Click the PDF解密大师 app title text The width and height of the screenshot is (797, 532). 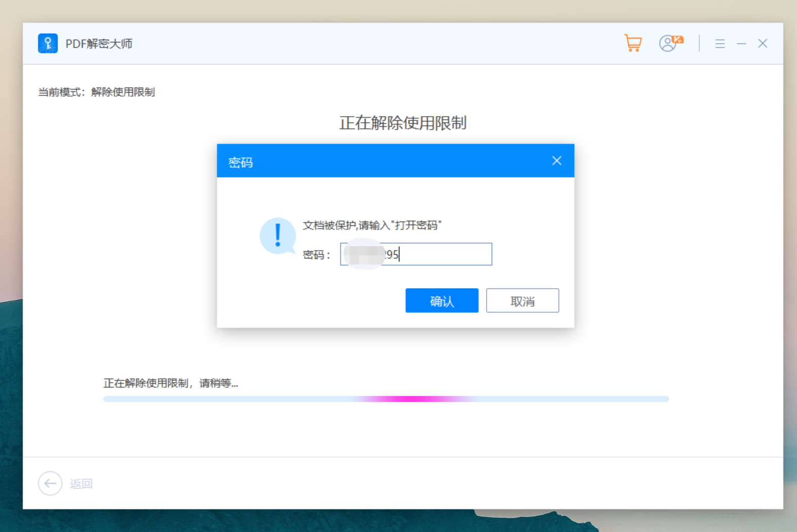99,44
